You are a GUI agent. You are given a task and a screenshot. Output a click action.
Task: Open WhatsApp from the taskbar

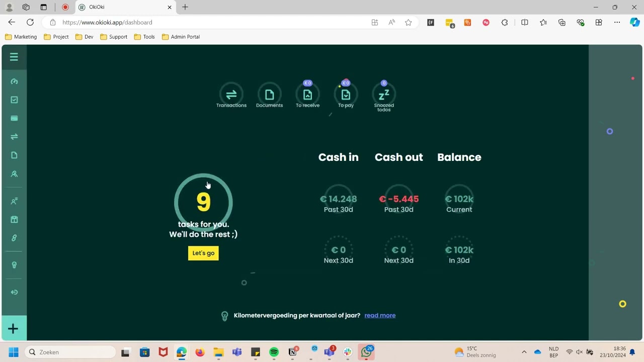[x=366, y=352]
